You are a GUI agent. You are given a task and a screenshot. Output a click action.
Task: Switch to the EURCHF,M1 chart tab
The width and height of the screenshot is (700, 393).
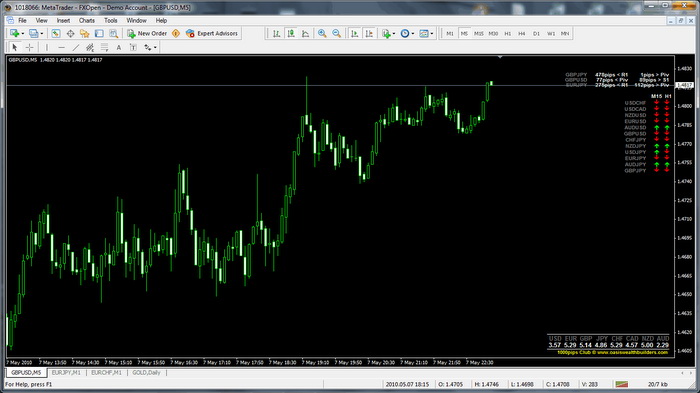106,372
